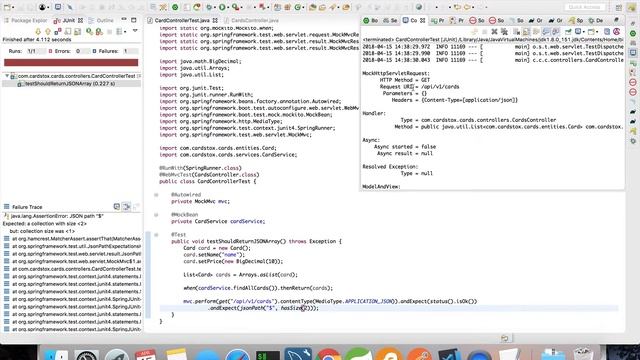Click Run external tools toolbar icon
The width and height of the screenshot is (640, 360).
pyautogui.click(x=235, y=7)
